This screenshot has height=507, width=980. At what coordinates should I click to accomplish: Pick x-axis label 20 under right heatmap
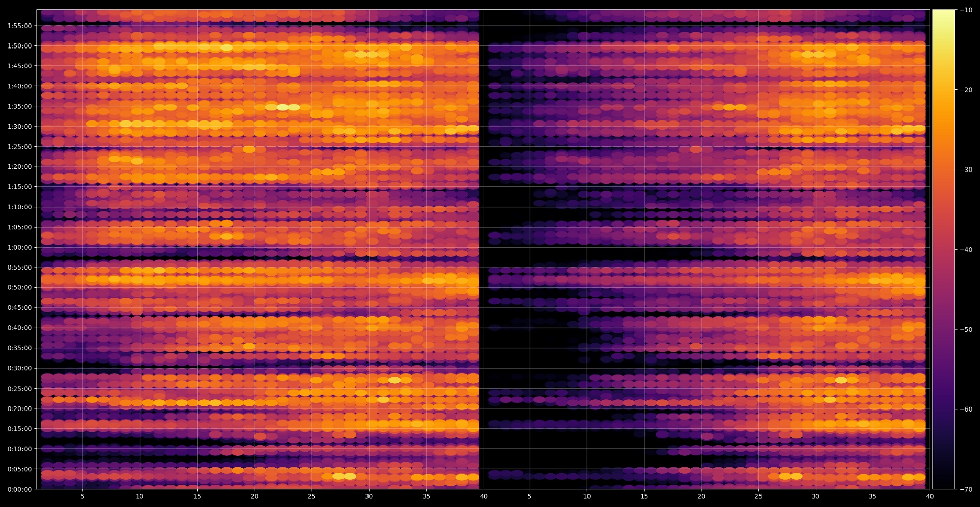(x=701, y=496)
